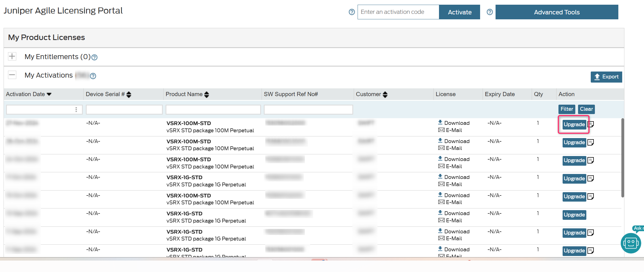
Task: Click the activations table vertical scrollbar
Action: [x=622, y=157]
